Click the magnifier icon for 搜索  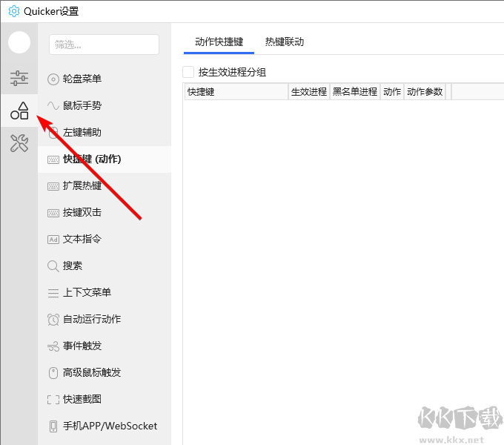53,266
